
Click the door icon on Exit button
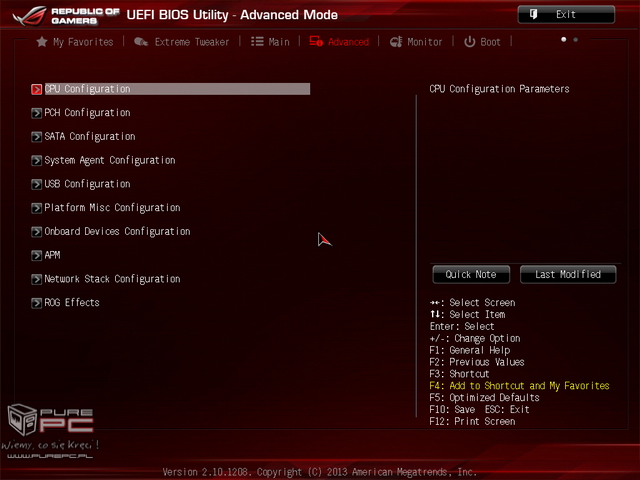point(533,14)
